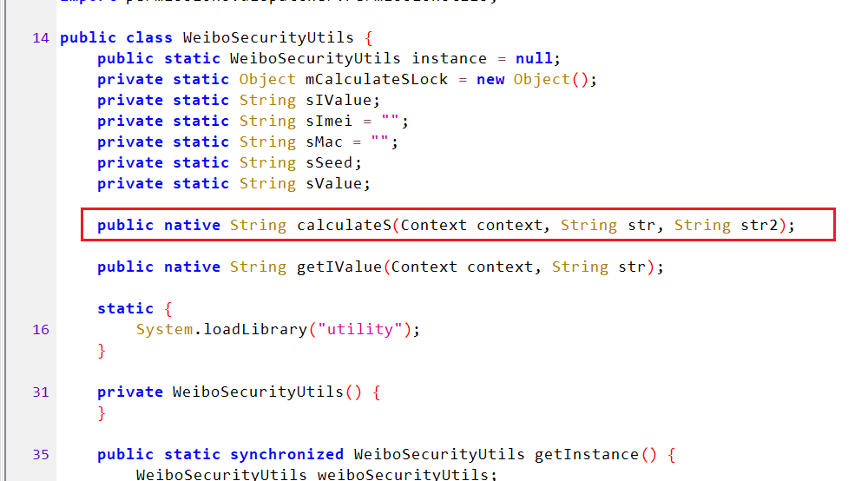The height and width of the screenshot is (481, 868).
Task: Click the 'static' initializer block keyword
Action: (x=125, y=308)
